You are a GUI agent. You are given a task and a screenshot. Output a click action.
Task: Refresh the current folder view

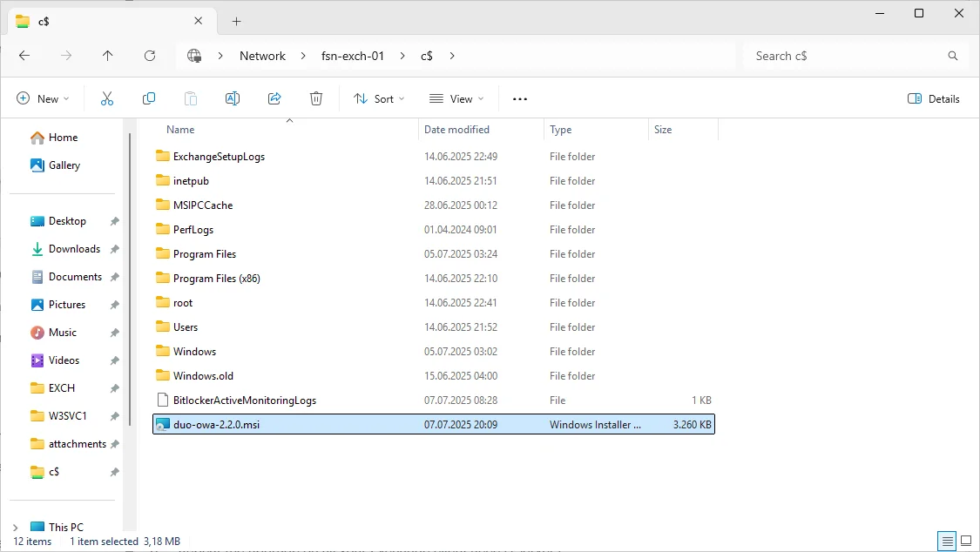150,56
